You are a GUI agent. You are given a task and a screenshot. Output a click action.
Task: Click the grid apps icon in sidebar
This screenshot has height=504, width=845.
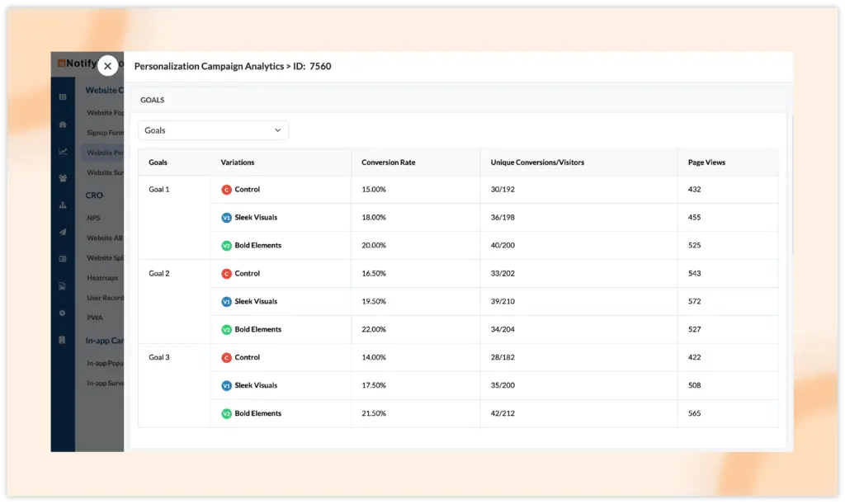tap(63, 97)
